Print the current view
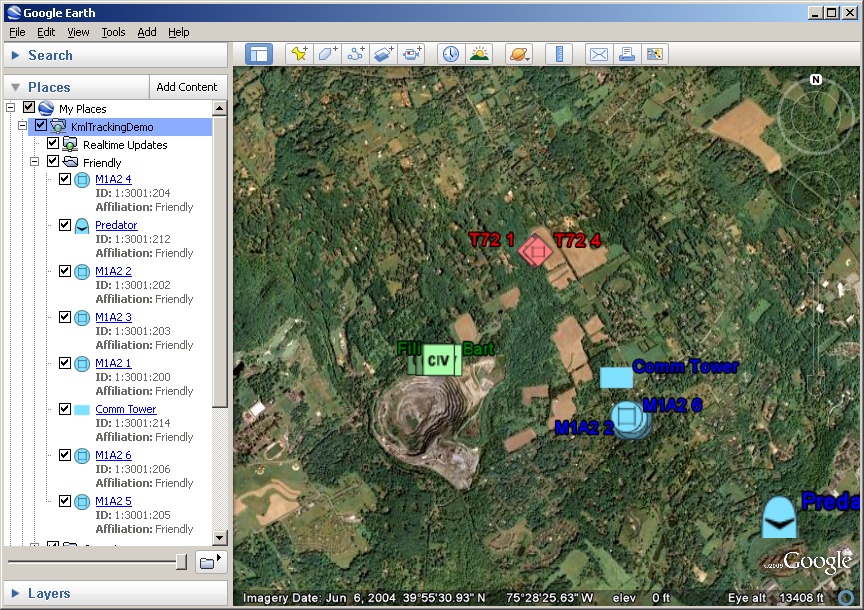Viewport: 864px width, 610px height. point(626,54)
